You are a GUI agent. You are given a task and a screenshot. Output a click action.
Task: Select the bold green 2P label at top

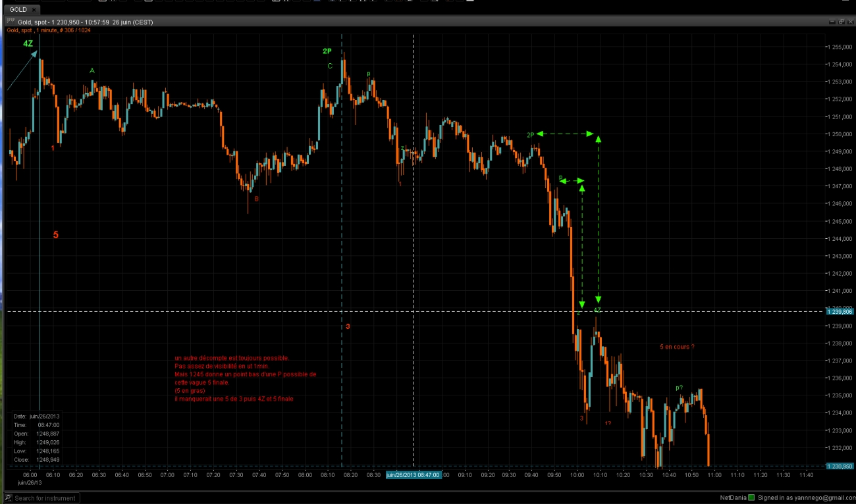pyautogui.click(x=327, y=51)
